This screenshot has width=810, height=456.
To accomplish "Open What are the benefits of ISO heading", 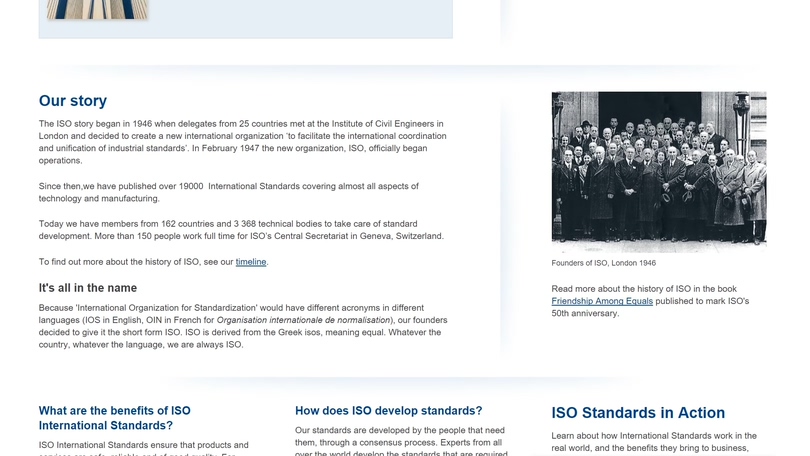I will click(x=115, y=418).
